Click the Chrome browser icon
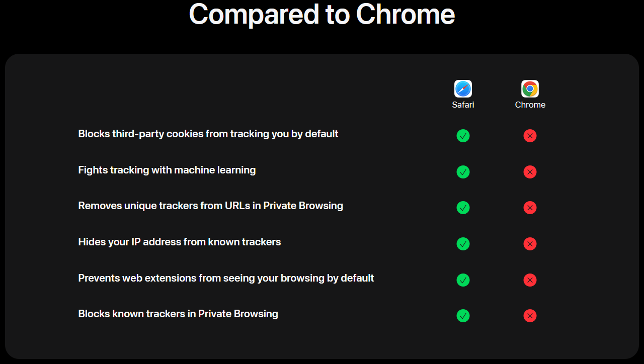This screenshot has width=644, height=364. pyautogui.click(x=530, y=89)
